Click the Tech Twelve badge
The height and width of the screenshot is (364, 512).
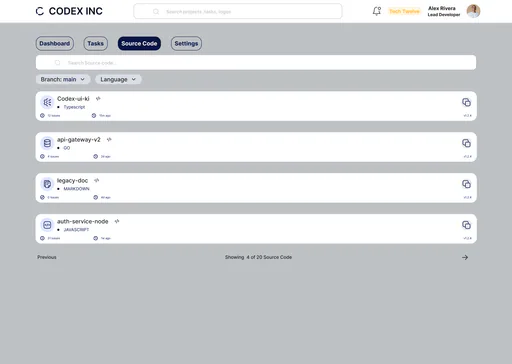404,11
